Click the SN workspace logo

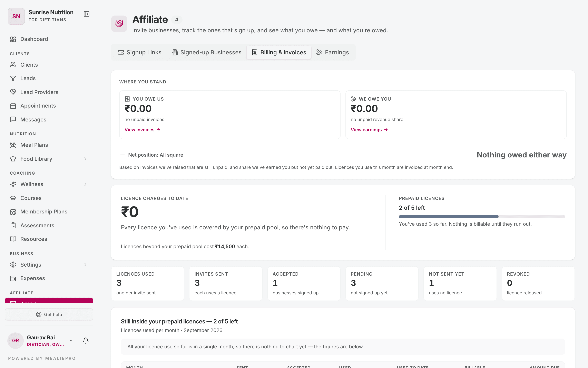(16, 16)
